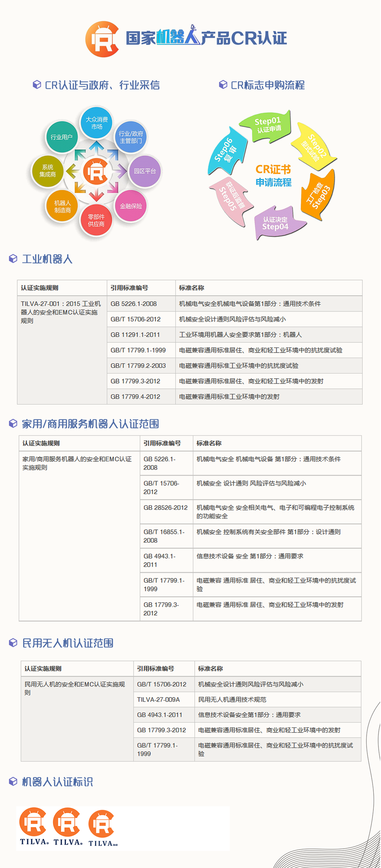Image resolution: width=381 pixels, height=868 pixels.
Task: Click the heading CR标志申购流程
Action: [x=268, y=85]
